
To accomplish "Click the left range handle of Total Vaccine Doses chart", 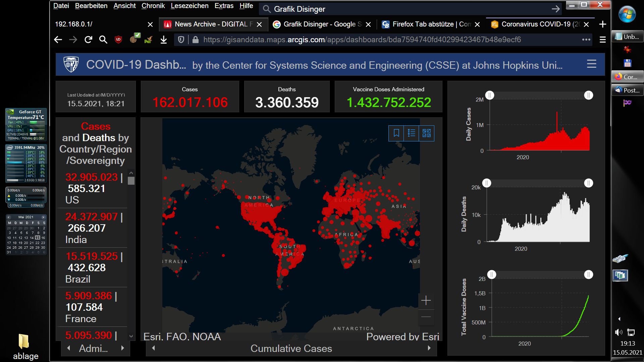I will 492,275.
